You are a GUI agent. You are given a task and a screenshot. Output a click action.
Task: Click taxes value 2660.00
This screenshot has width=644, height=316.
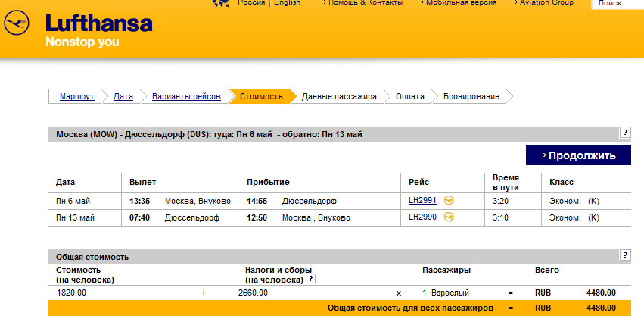coord(253,293)
